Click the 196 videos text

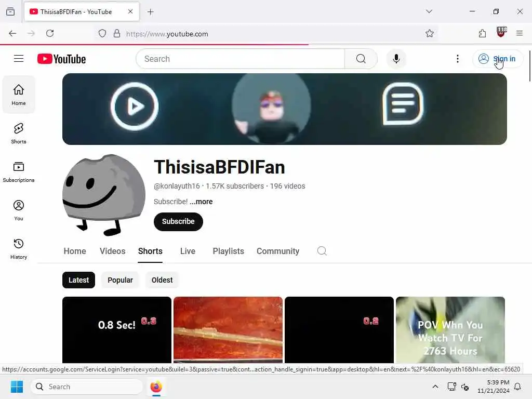(x=287, y=186)
